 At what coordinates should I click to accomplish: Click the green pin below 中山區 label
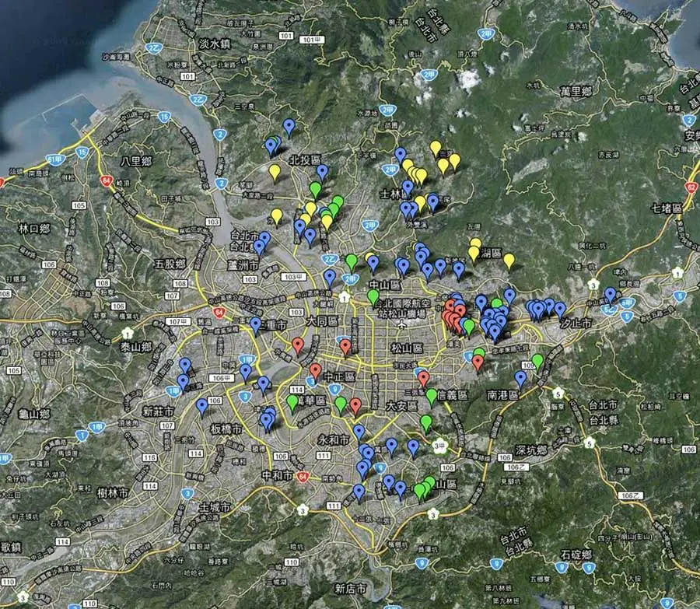pos(373,297)
